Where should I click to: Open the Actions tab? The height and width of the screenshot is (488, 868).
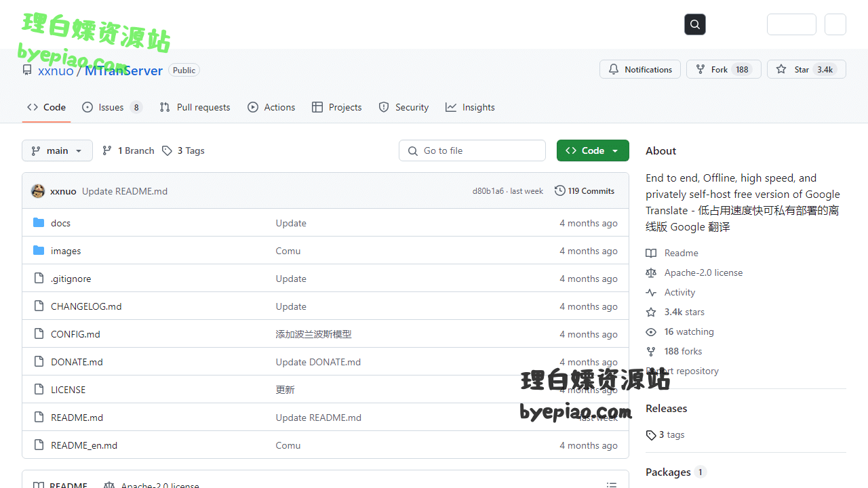[271, 107]
